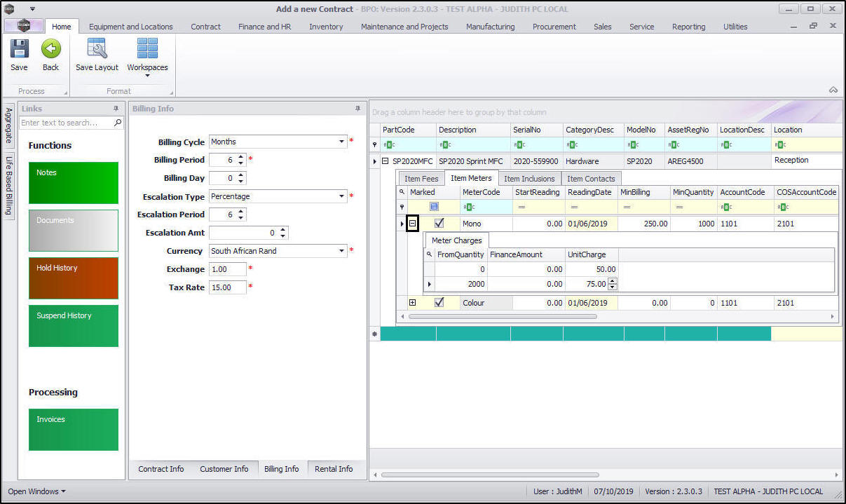
Task: Click the pin icon on Links panel
Action: coord(116,109)
